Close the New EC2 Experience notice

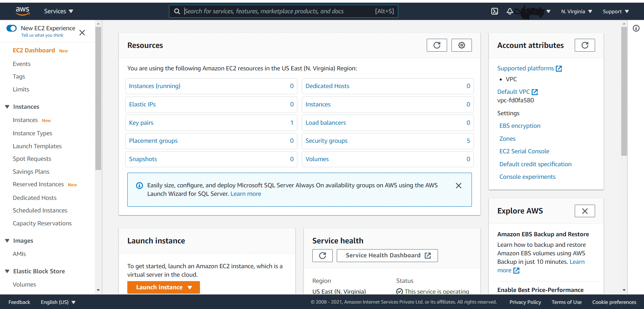(x=82, y=33)
